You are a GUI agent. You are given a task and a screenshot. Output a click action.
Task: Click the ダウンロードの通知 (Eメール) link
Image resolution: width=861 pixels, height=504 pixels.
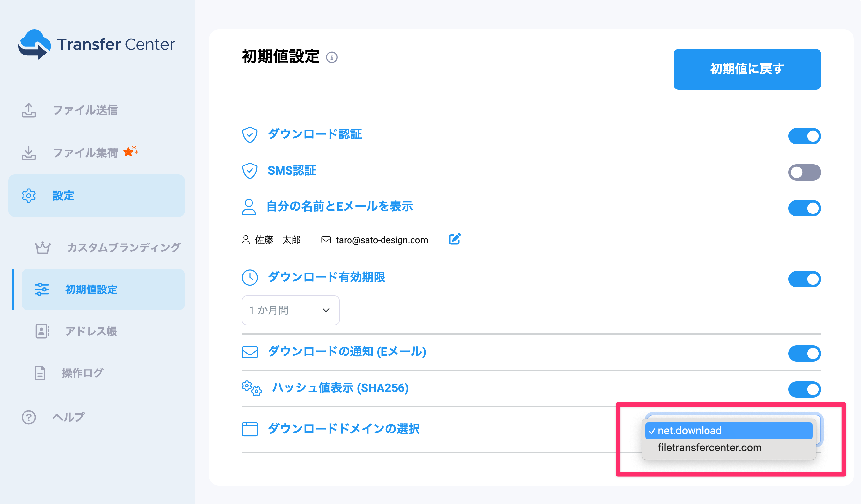tap(346, 352)
